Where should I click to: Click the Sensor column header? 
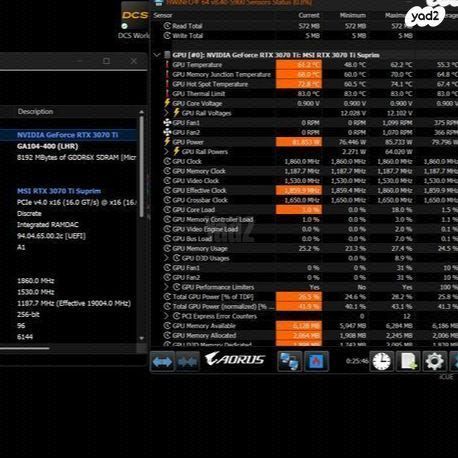163,15
